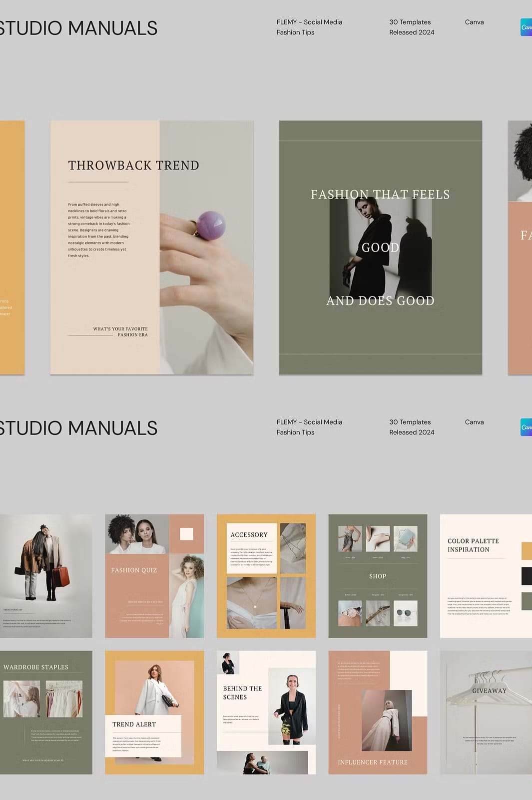The image size is (532, 800).
Task: Select the Giveaway template thumbnail
Action: (x=486, y=712)
